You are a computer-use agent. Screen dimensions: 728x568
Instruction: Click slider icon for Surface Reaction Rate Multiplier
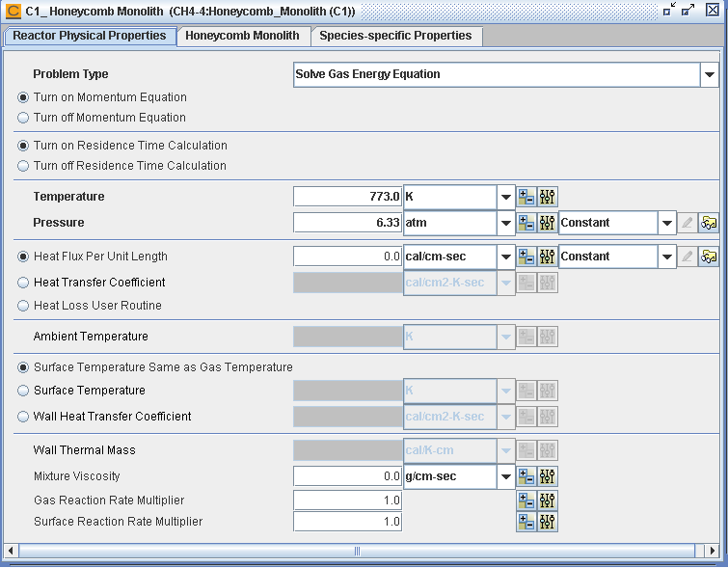coord(548,522)
